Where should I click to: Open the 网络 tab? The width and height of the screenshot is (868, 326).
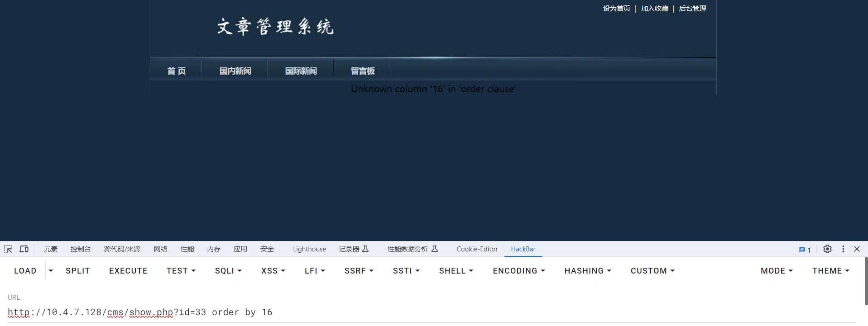(161, 249)
